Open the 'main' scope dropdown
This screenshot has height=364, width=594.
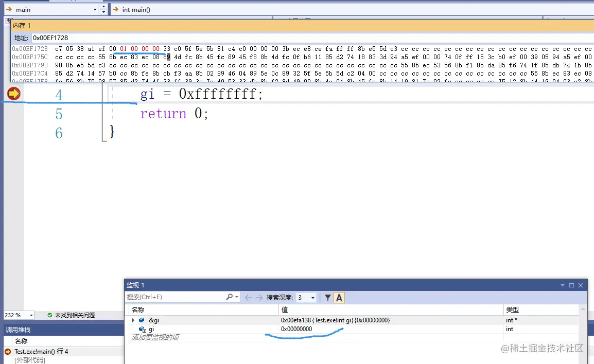(x=95, y=9)
